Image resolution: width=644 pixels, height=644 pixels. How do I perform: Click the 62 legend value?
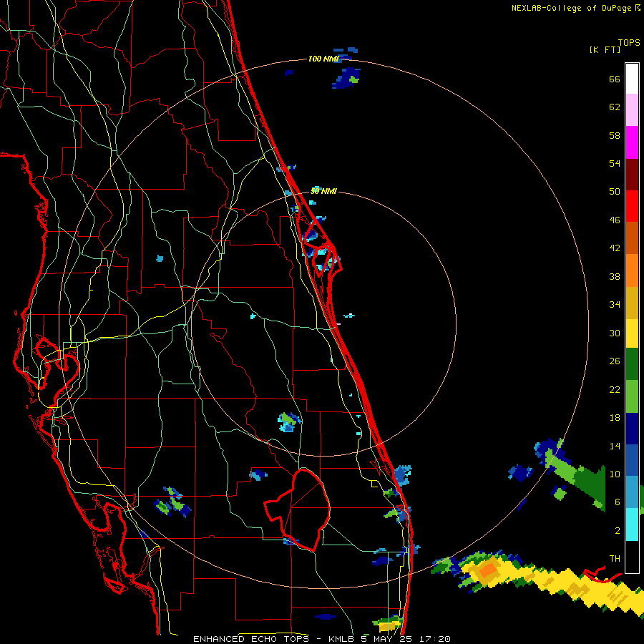615,107
